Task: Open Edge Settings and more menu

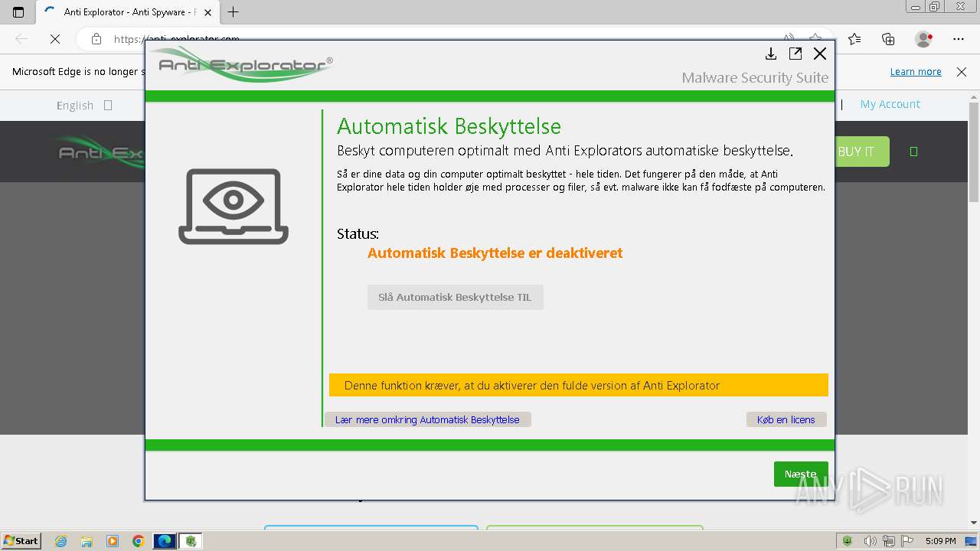Action: (x=959, y=39)
